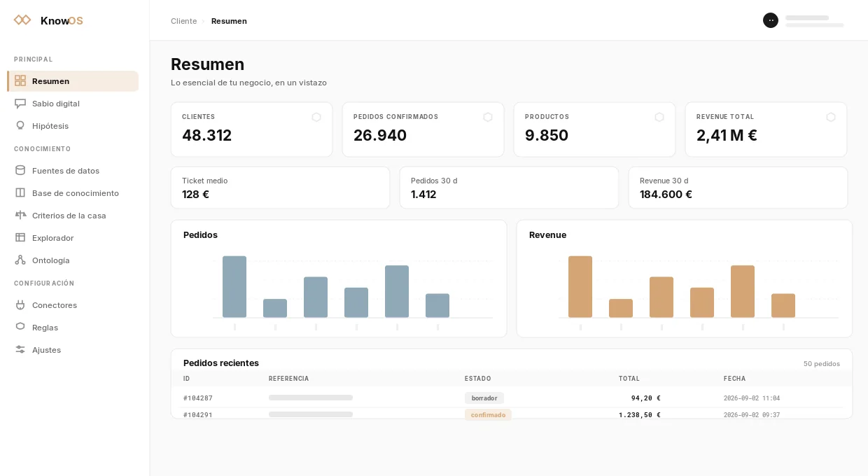Click the Revenue chart title
868x476 pixels.
pyautogui.click(x=547, y=234)
